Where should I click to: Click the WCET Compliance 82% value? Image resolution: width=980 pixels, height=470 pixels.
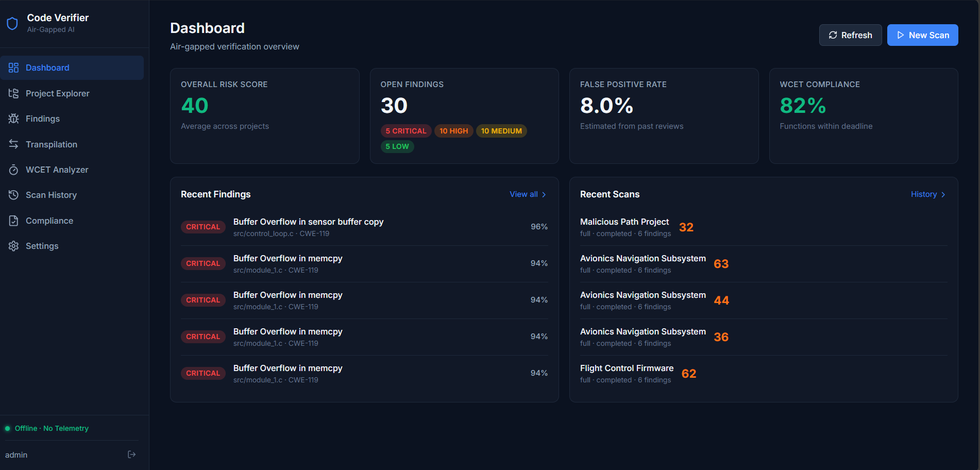tap(803, 106)
